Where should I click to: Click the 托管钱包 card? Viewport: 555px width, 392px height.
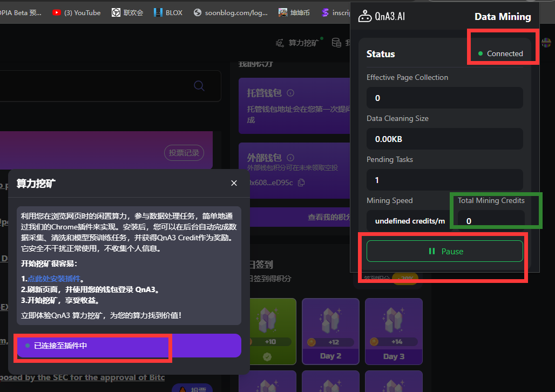(294, 106)
